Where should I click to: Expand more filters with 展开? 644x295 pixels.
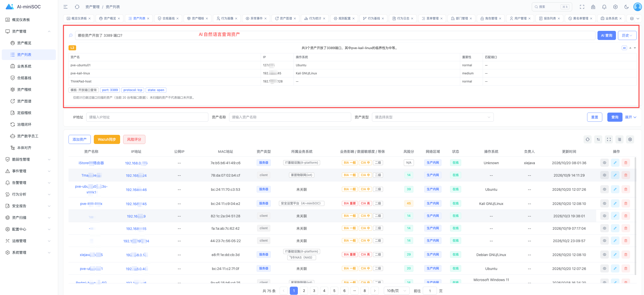pyautogui.click(x=630, y=117)
